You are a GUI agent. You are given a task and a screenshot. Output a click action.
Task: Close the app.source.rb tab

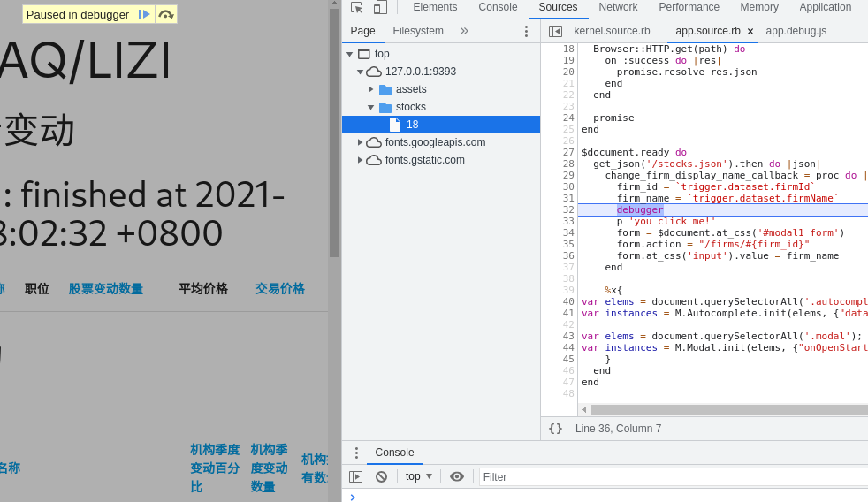click(x=750, y=32)
